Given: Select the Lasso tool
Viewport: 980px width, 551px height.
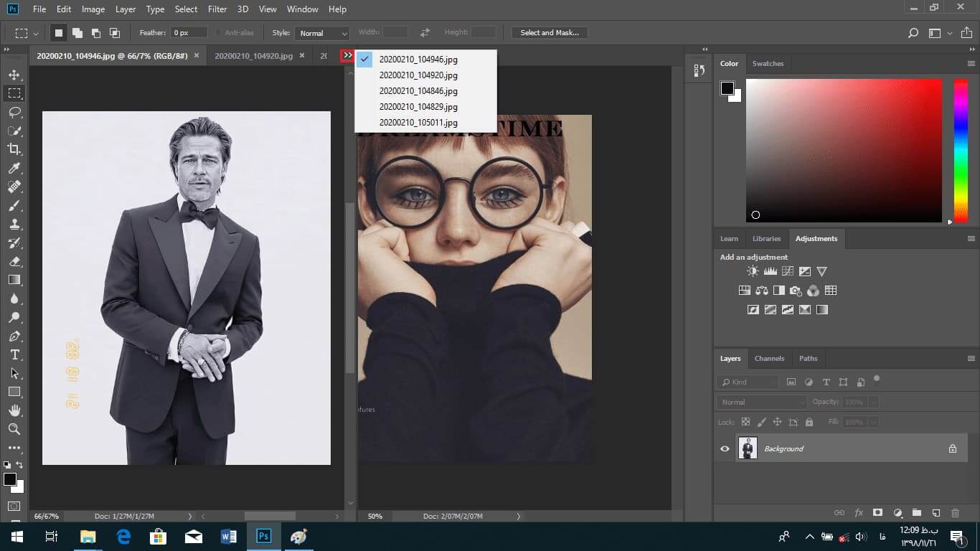Looking at the screenshot, I should pyautogui.click(x=14, y=112).
